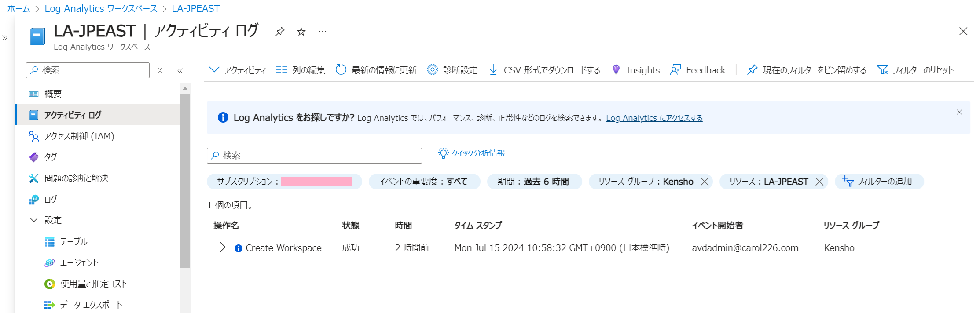Open the more options ellipsis in title

click(323, 31)
